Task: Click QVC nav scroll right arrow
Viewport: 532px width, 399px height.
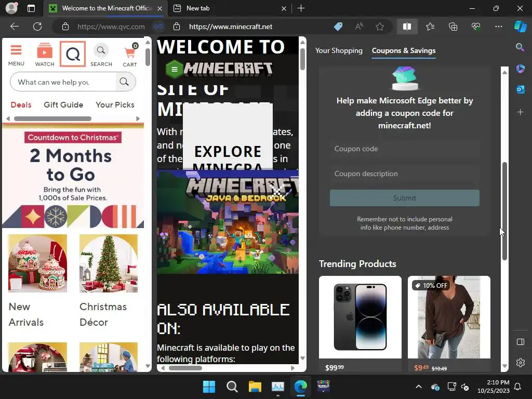Action: click(138, 119)
